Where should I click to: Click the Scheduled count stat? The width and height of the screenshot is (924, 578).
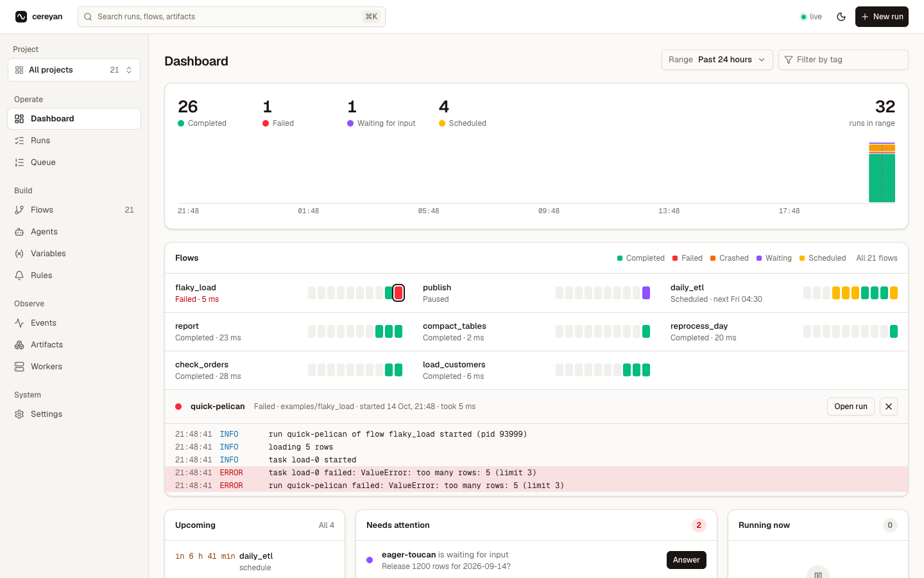tap(463, 113)
